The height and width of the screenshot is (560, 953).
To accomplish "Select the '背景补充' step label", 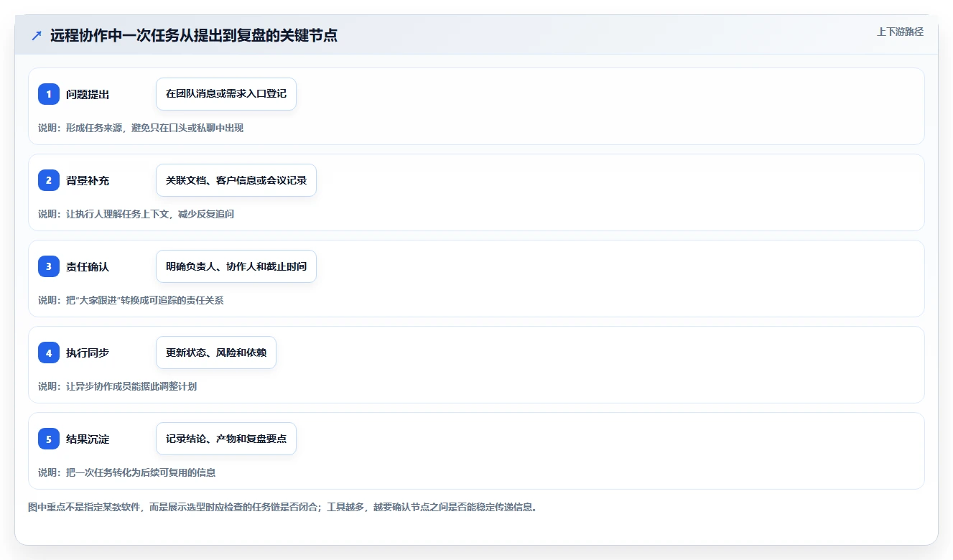I will click(x=88, y=180).
